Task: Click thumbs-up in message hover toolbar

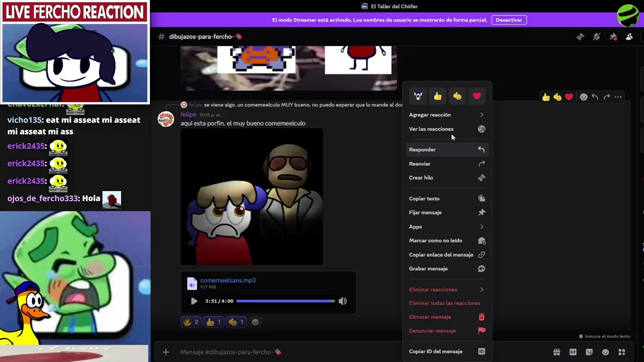Action: click(546, 97)
